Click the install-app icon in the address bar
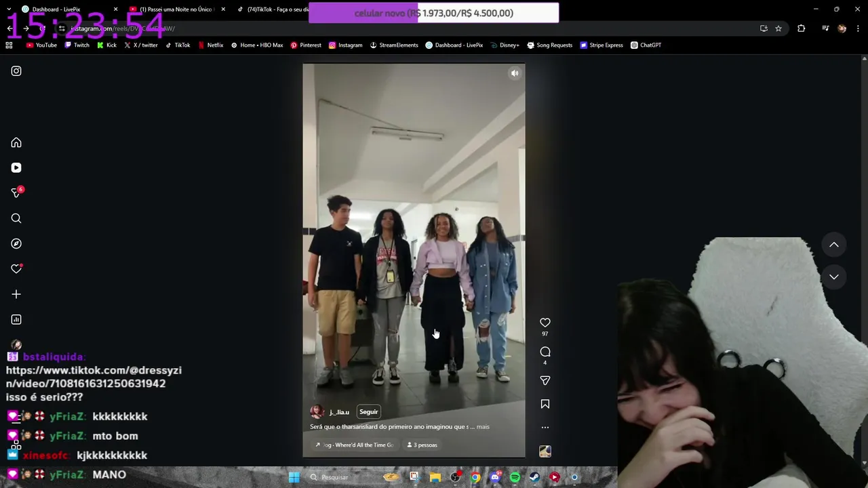Viewport: 868px width, 488px height. [764, 28]
